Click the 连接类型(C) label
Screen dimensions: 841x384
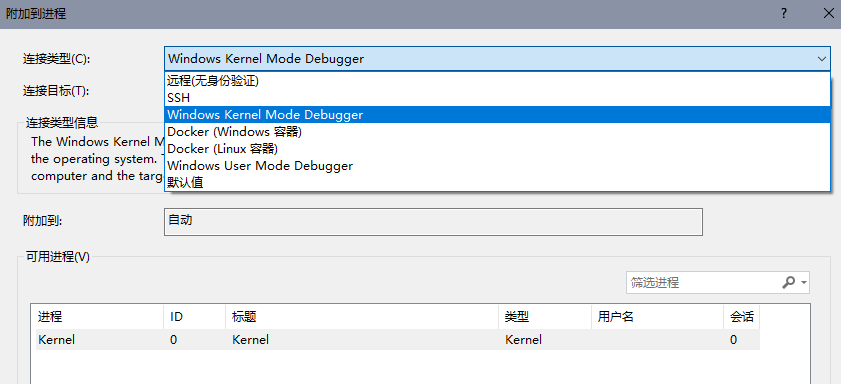tap(56, 59)
